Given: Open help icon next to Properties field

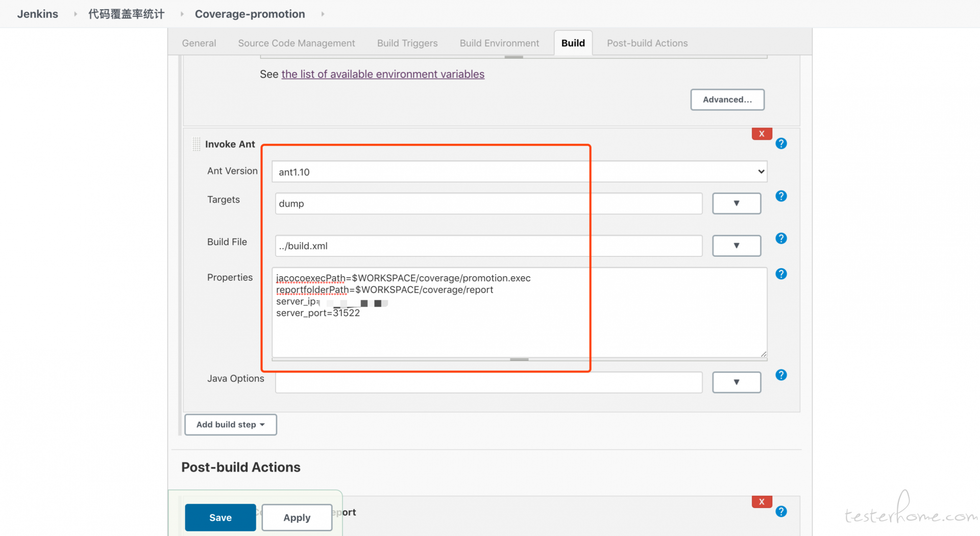Looking at the screenshot, I should click(x=781, y=274).
